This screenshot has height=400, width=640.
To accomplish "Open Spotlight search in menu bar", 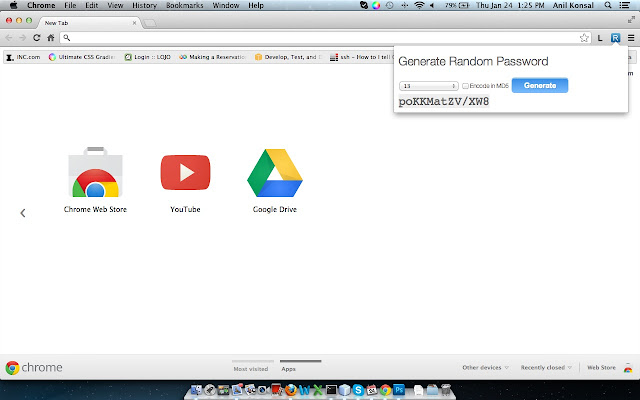I will (608, 5).
